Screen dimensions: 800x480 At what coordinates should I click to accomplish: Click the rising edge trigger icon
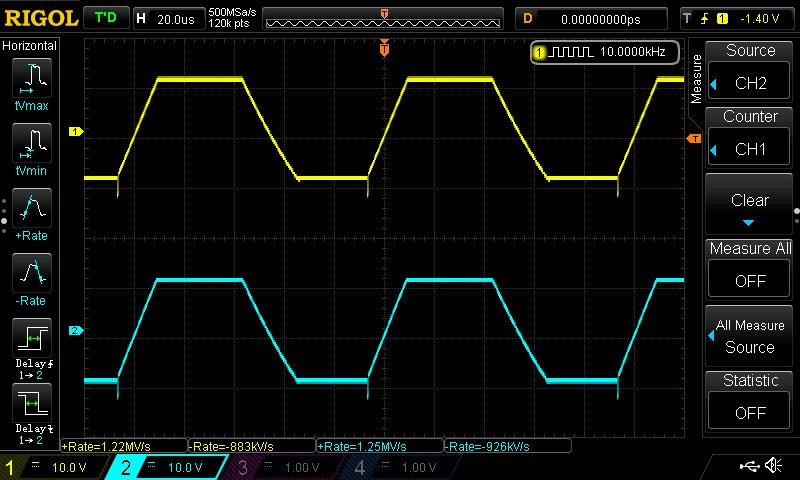coord(704,19)
